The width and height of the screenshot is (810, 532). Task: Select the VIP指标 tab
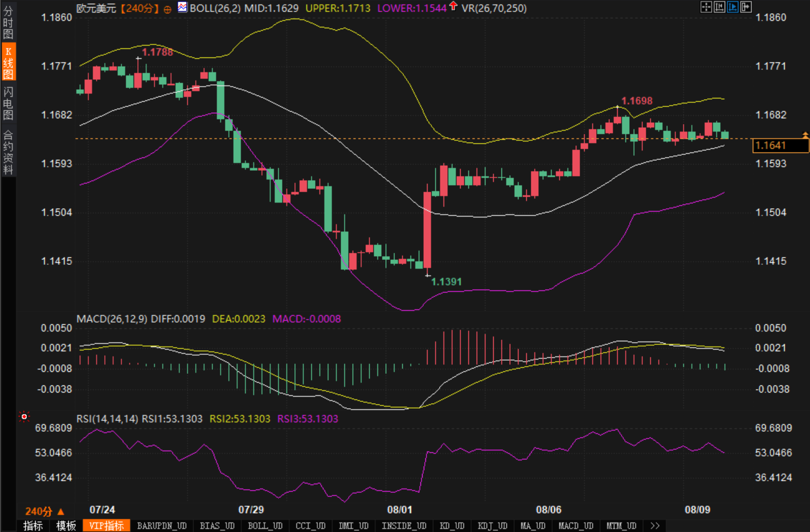pyautogui.click(x=106, y=525)
